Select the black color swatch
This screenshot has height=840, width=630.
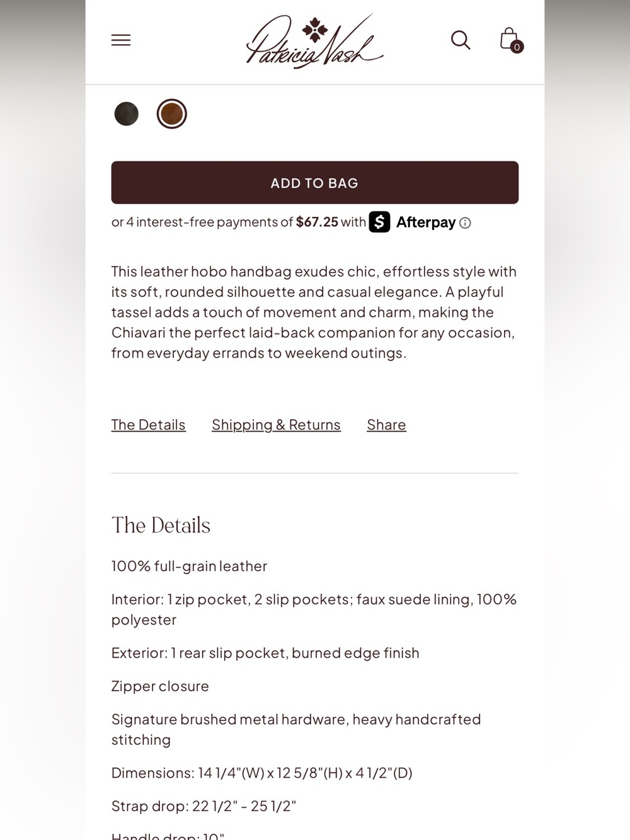[127, 114]
